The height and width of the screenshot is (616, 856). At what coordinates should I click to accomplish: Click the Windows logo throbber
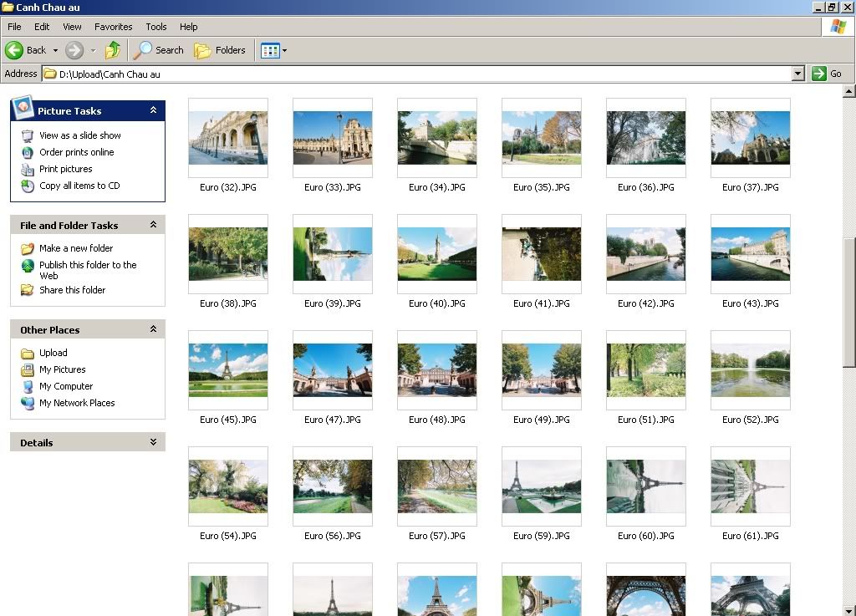(x=838, y=26)
